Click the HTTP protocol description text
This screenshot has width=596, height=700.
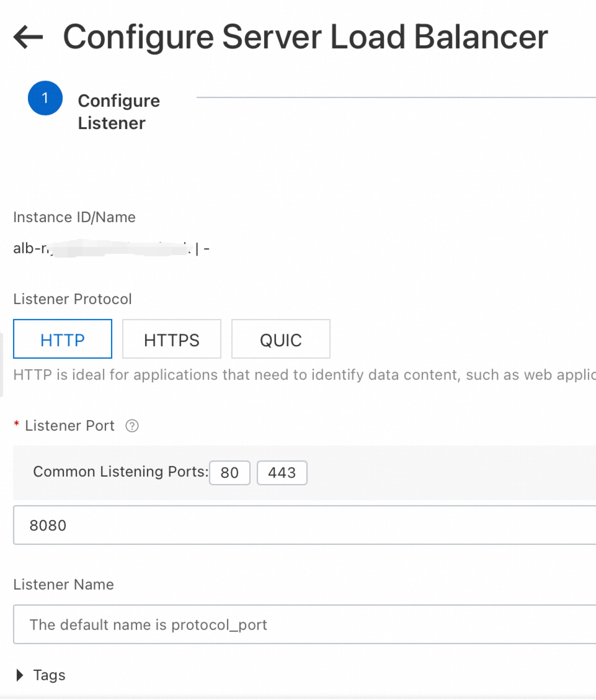304,375
